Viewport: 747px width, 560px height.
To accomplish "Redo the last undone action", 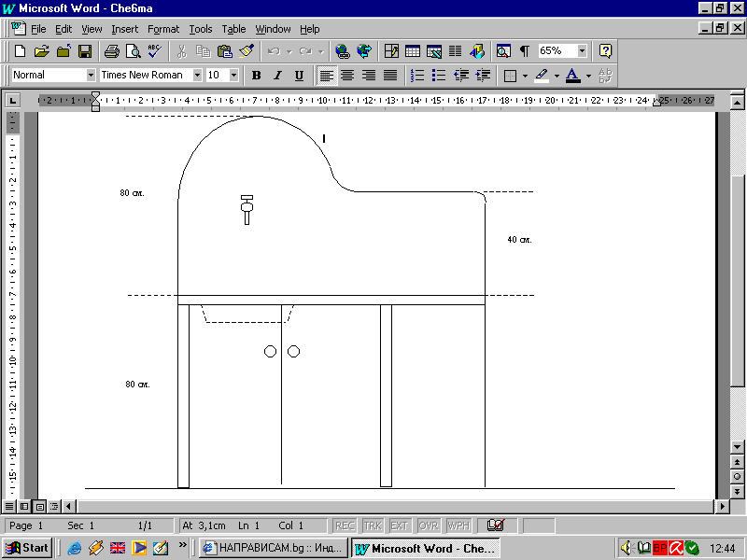I will [305, 51].
